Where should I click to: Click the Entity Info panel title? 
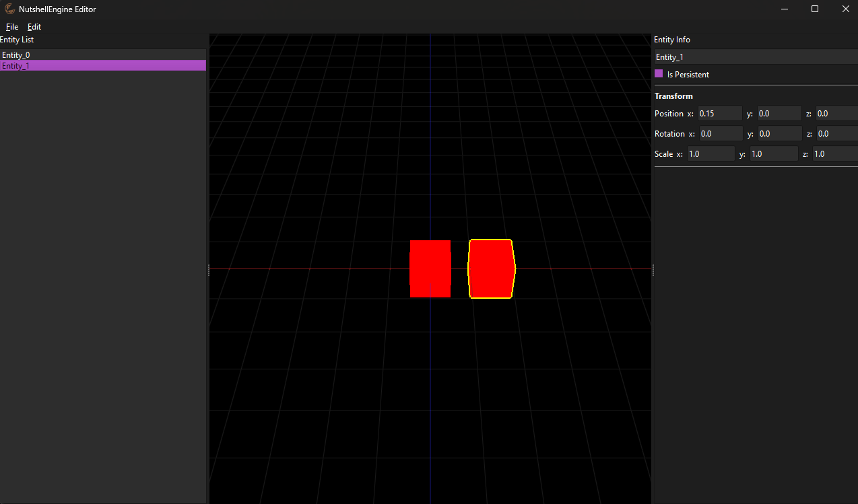(672, 40)
